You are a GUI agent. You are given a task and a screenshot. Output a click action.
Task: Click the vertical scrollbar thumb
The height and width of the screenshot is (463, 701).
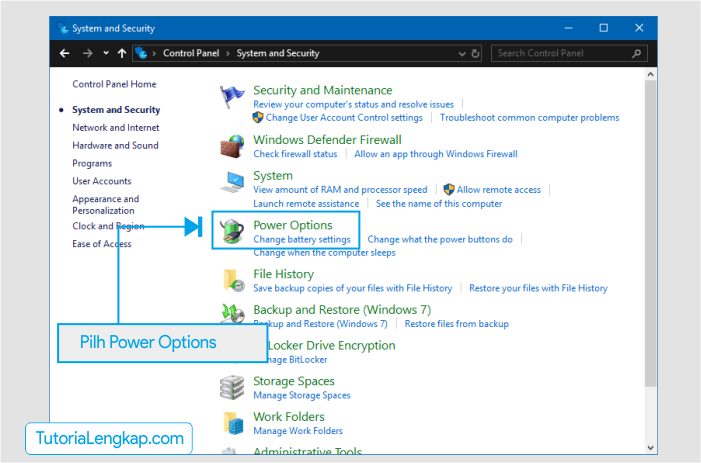point(650,233)
